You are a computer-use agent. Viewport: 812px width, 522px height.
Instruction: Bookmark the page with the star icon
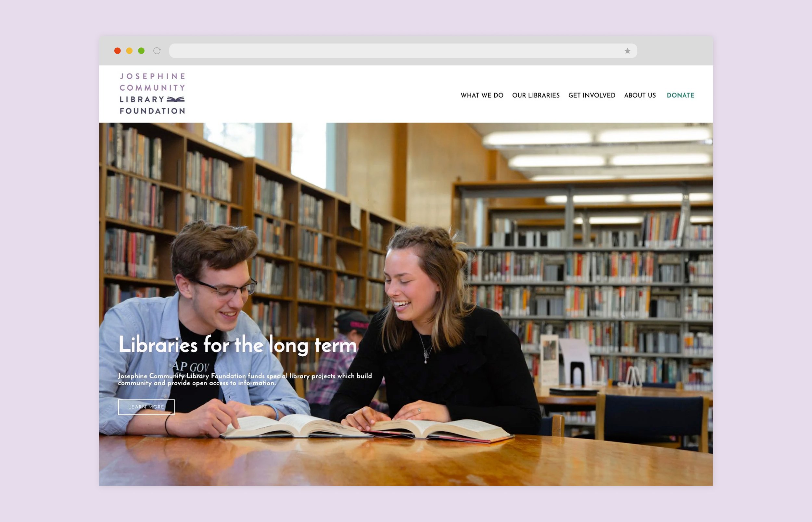(x=627, y=51)
